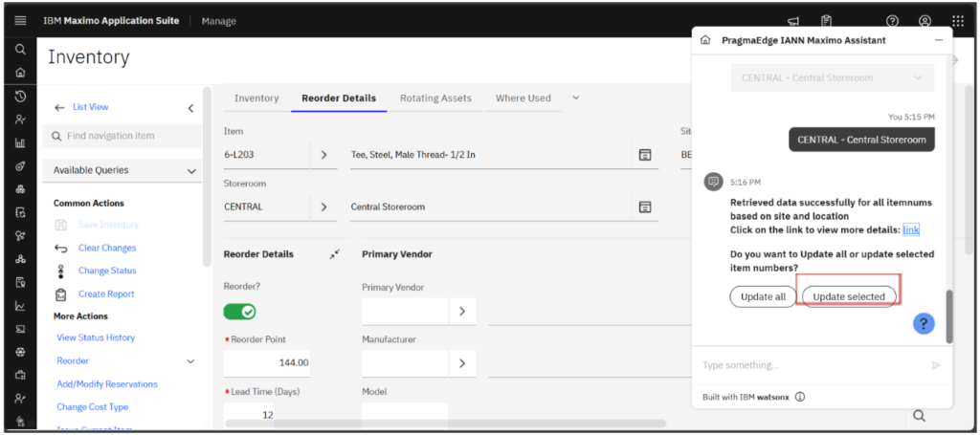This screenshot has height=435, width=980.
Task: Click the side navigation vertical scrollbar
Action: [207, 178]
